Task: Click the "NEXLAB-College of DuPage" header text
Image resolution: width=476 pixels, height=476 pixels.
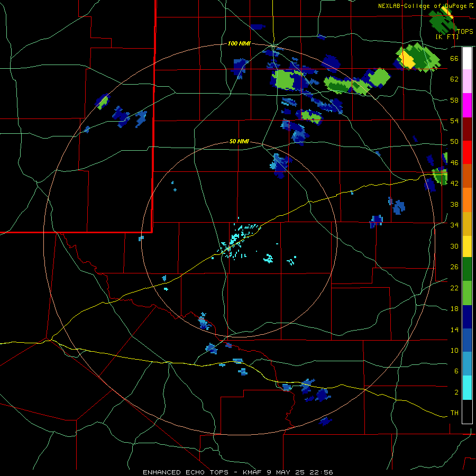Action: pos(422,6)
